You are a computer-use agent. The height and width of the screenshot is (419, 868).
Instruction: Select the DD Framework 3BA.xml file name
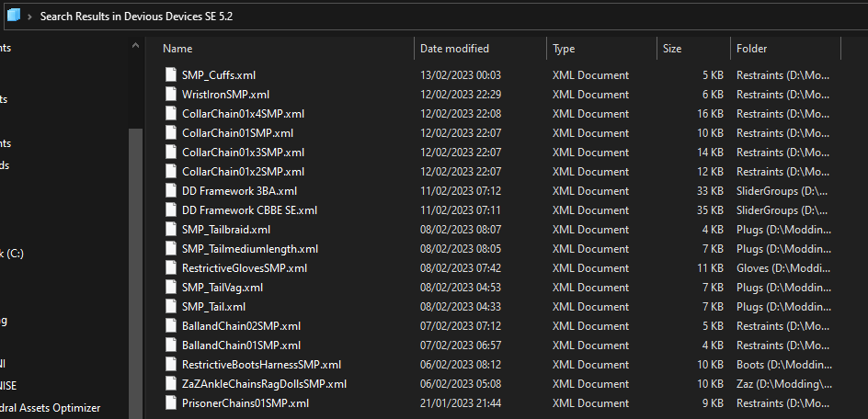tap(240, 191)
